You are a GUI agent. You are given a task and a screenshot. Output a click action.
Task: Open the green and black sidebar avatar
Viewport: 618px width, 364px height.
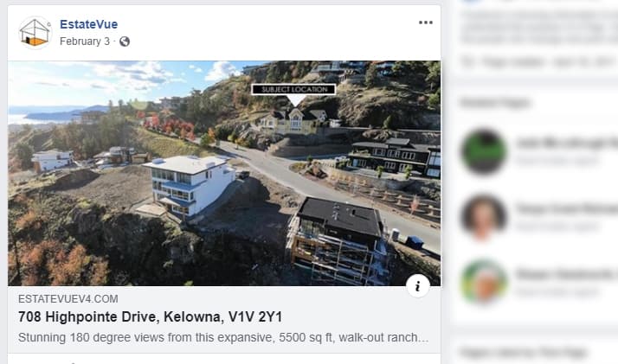coord(484,151)
